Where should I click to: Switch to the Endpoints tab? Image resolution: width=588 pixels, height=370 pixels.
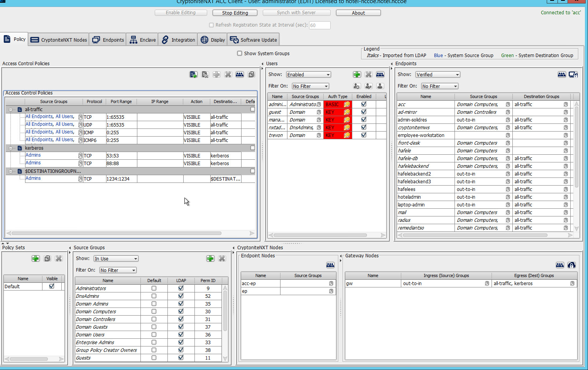click(x=108, y=40)
